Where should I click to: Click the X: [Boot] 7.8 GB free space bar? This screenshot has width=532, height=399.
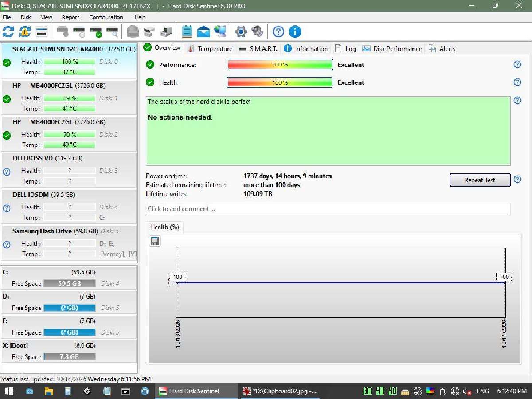[70, 357]
